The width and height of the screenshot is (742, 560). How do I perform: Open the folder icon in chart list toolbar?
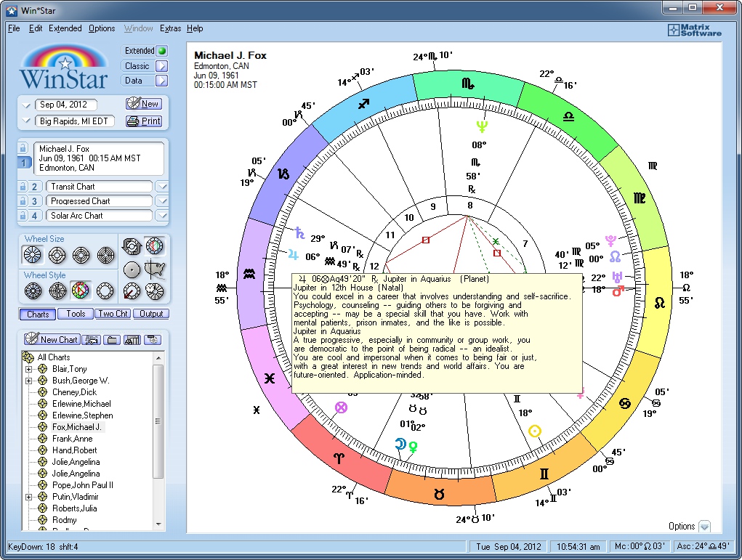tap(112, 340)
